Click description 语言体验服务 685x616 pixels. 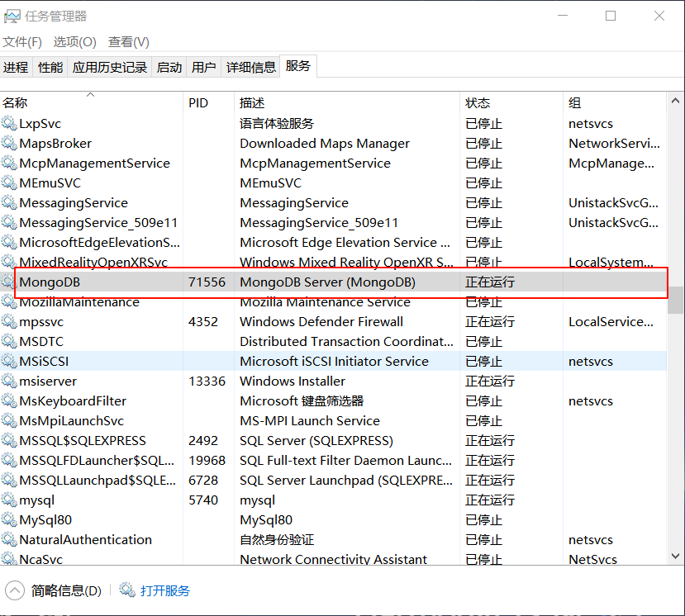277,124
